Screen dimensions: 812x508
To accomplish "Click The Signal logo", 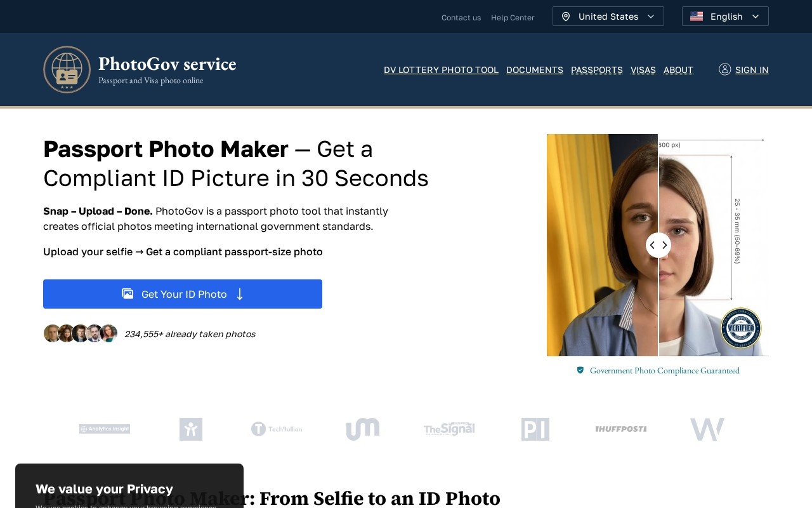I will [449, 429].
